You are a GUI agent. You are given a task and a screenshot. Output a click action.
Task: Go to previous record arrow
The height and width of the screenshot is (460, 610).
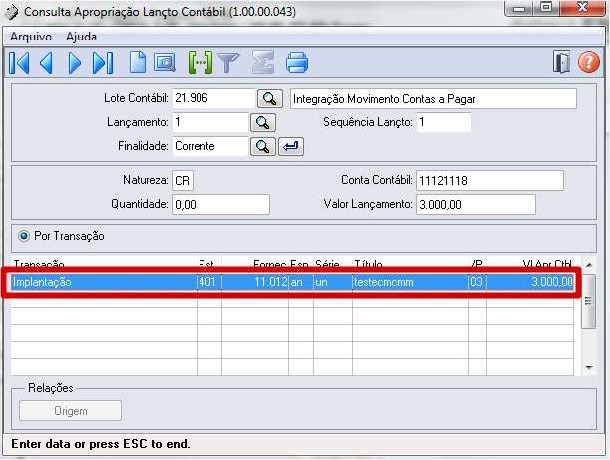pos(46,63)
